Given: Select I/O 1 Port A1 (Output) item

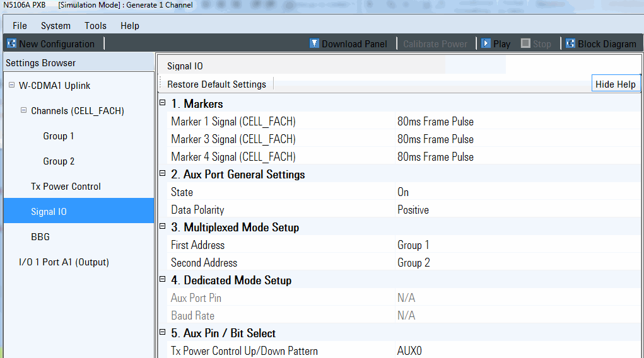Looking at the screenshot, I should [x=64, y=262].
